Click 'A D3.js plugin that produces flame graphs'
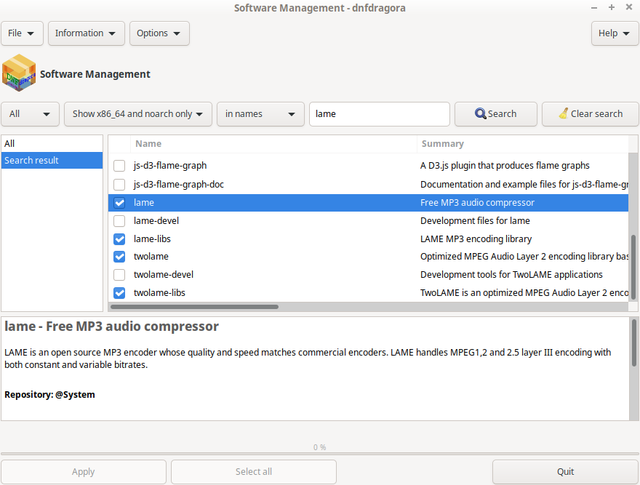The width and height of the screenshot is (640, 485). [x=505, y=166]
